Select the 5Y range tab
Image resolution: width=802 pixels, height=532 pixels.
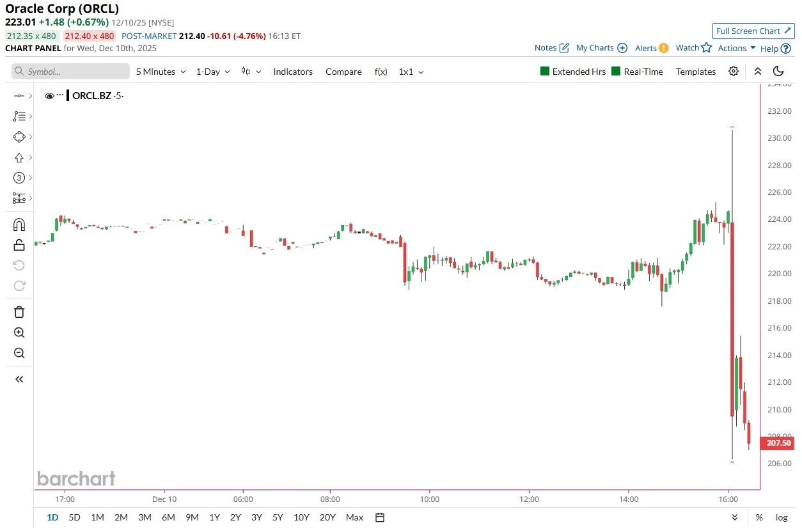click(x=278, y=517)
